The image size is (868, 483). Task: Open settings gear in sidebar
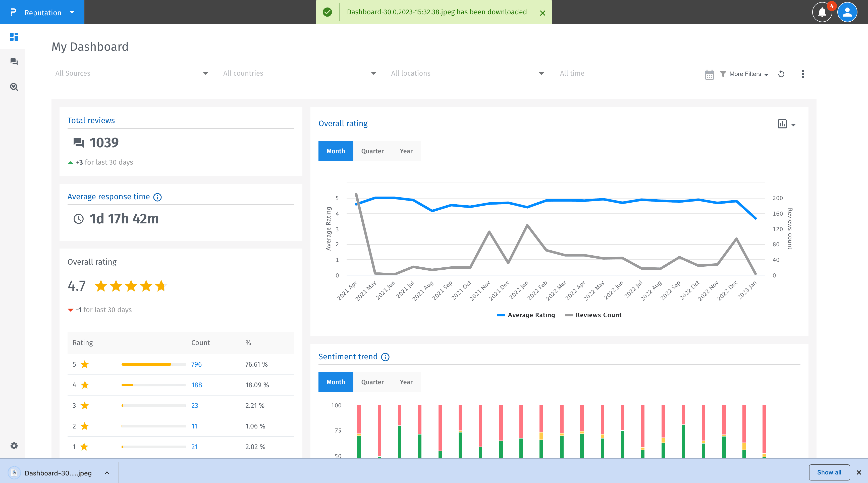(14, 446)
